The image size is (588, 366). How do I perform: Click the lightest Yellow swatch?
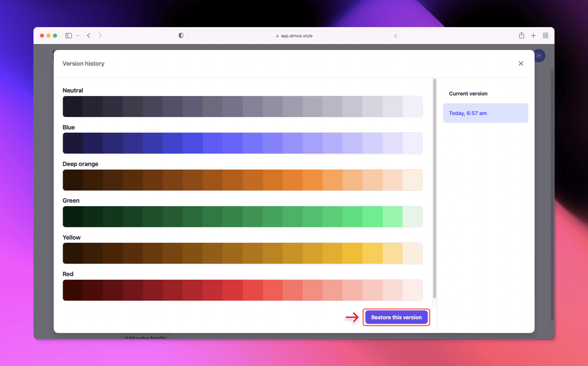(x=412, y=253)
